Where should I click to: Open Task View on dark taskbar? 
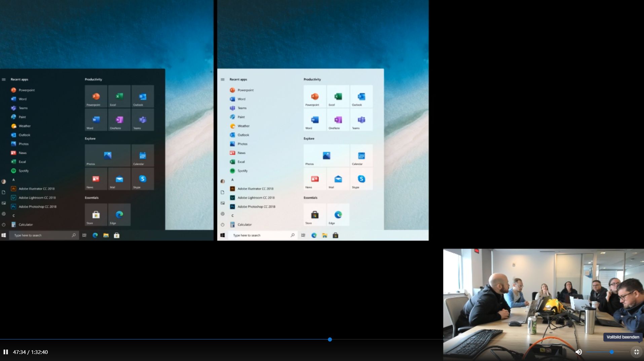tap(84, 235)
